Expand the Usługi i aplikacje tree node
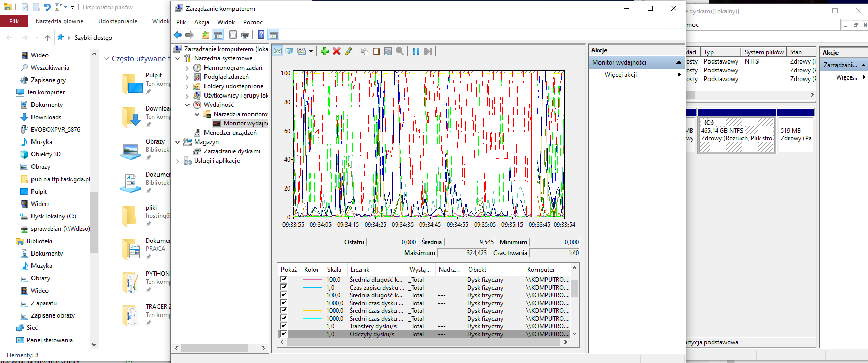The height and width of the screenshot is (363, 868). tap(178, 161)
